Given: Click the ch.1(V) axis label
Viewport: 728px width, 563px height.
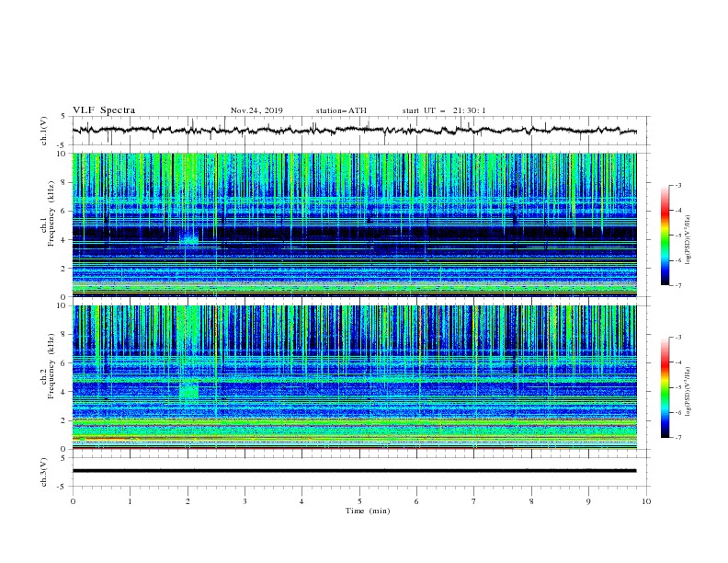Looking at the screenshot, I should click(x=44, y=131).
